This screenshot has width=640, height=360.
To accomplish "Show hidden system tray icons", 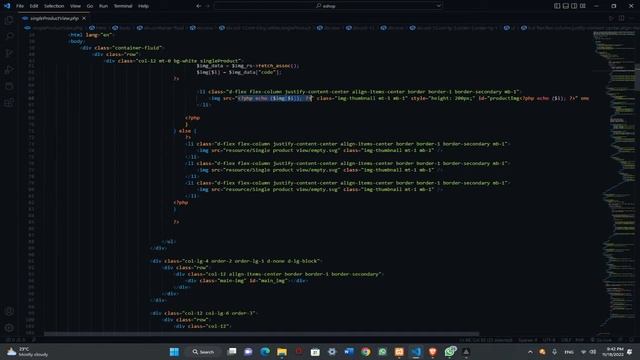I will coord(530,352).
